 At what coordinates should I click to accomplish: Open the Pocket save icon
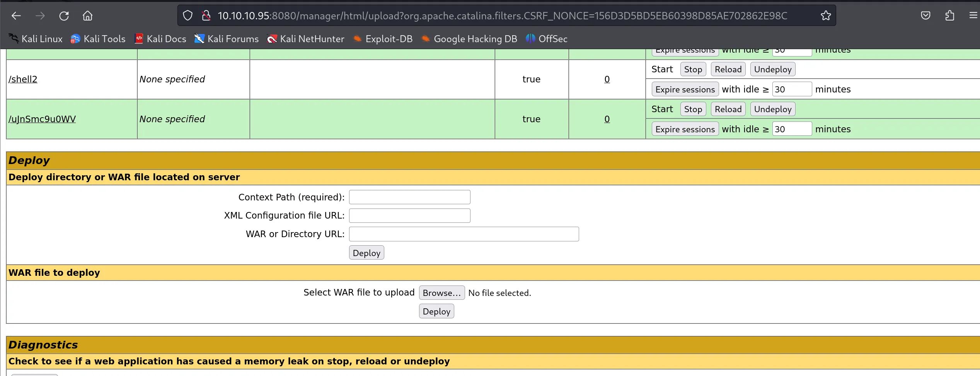(925, 16)
